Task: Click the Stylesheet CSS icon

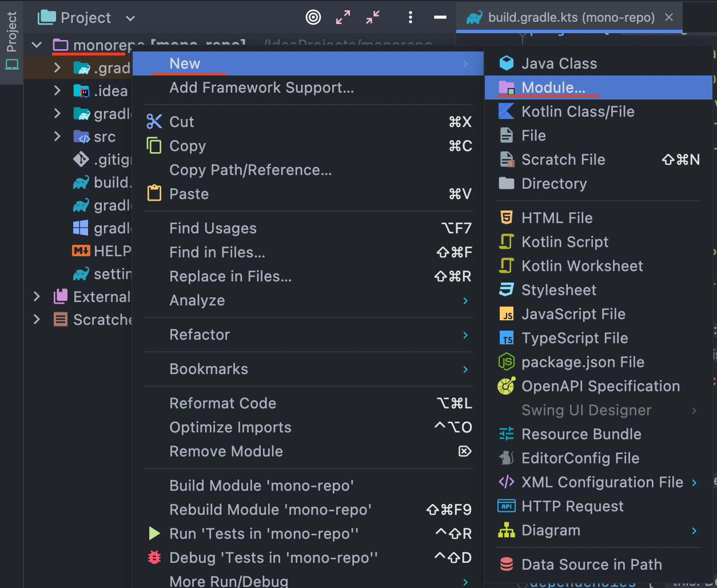Action: click(507, 290)
